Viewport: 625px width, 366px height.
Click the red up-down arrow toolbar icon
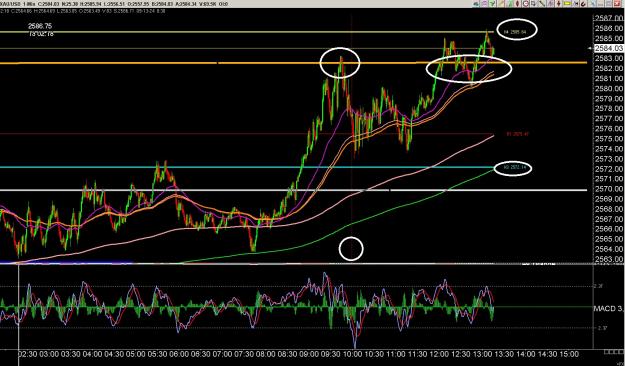(x=558, y=4)
